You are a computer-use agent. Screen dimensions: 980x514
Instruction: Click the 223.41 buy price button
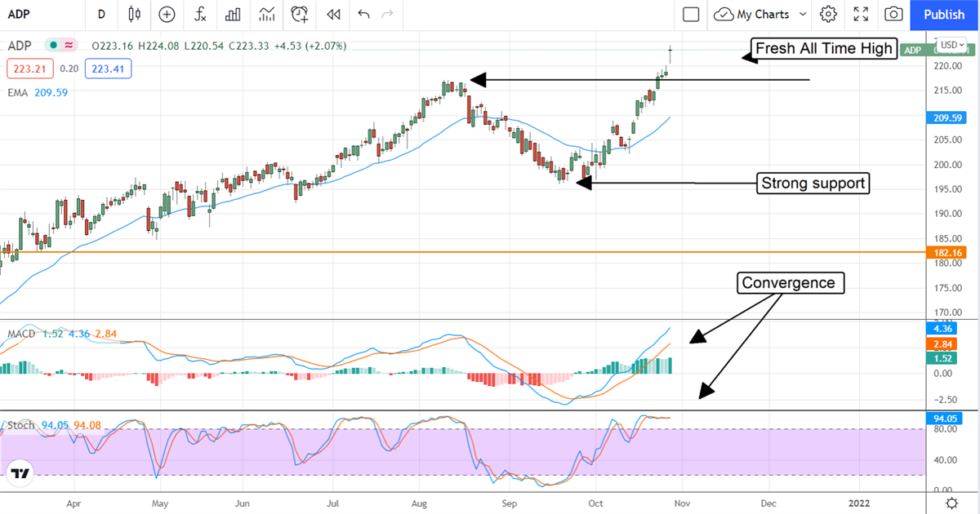107,69
